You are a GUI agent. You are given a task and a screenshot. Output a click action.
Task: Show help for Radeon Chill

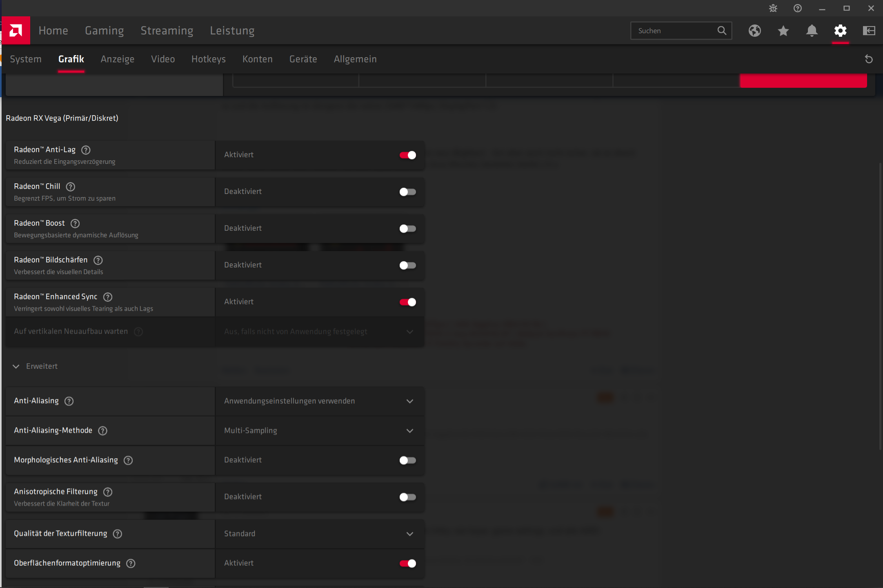[x=71, y=187]
